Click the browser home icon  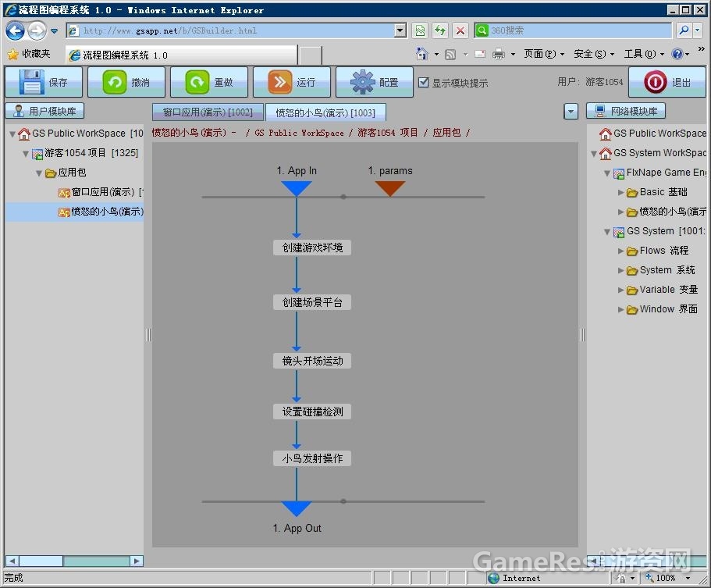[422, 54]
